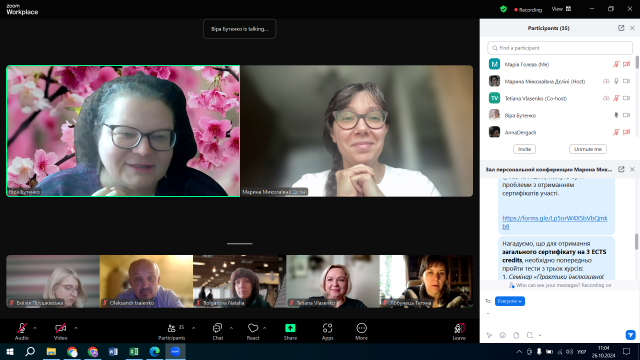Viewport: 640px width, 360px height.
Task: Select Віра Бутенко video tile
Action: pos(123,131)
